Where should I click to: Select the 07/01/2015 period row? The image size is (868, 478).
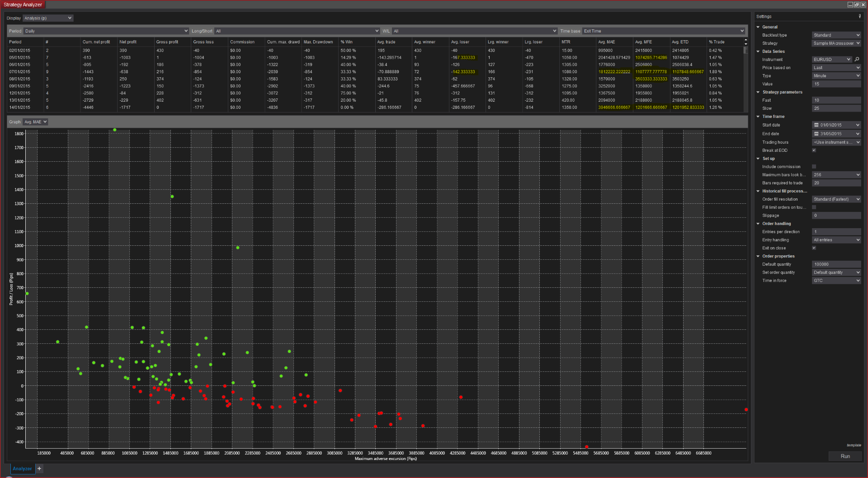click(x=375, y=72)
